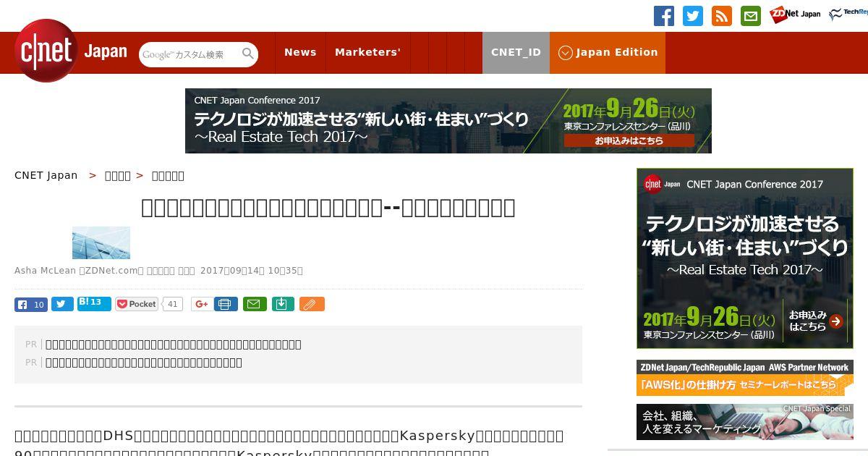The image size is (868, 456).
Task: Click the CNET Japan breadcrumb link
Action: 46,175
